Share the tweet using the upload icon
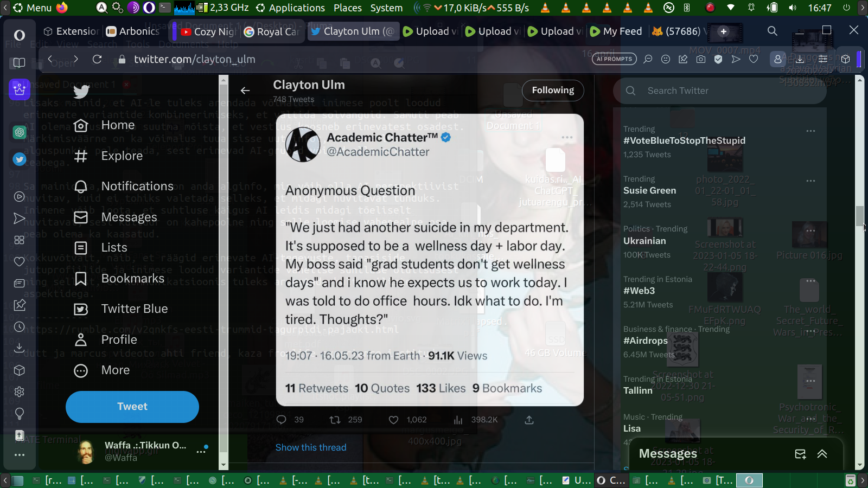 pos(529,420)
